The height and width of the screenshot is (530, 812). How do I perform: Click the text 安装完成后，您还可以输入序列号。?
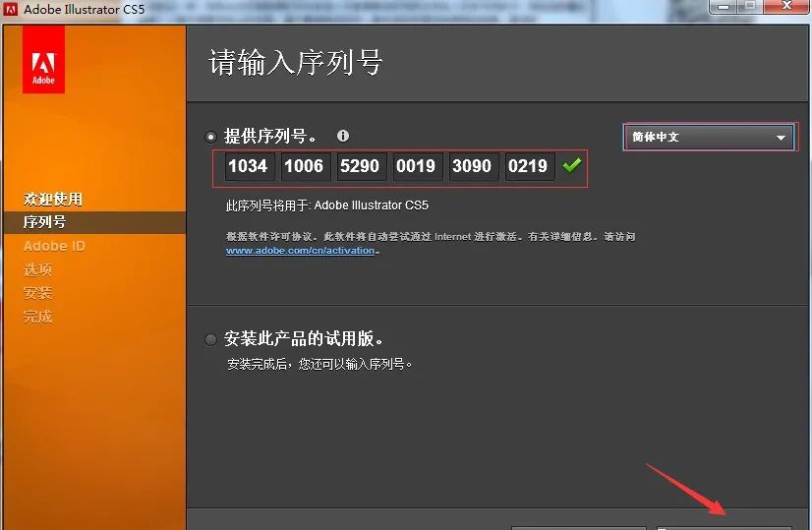pyautogui.click(x=319, y=364)
